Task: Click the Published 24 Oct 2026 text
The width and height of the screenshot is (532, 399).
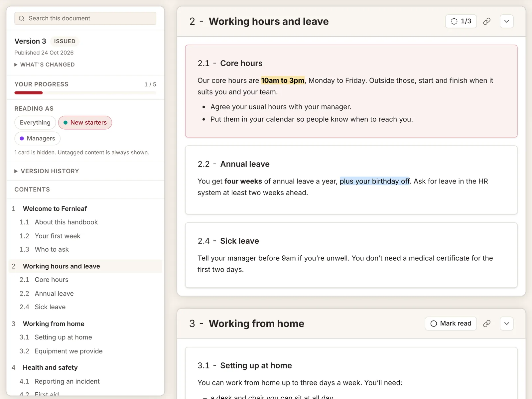Action: [x=44, y=53]
